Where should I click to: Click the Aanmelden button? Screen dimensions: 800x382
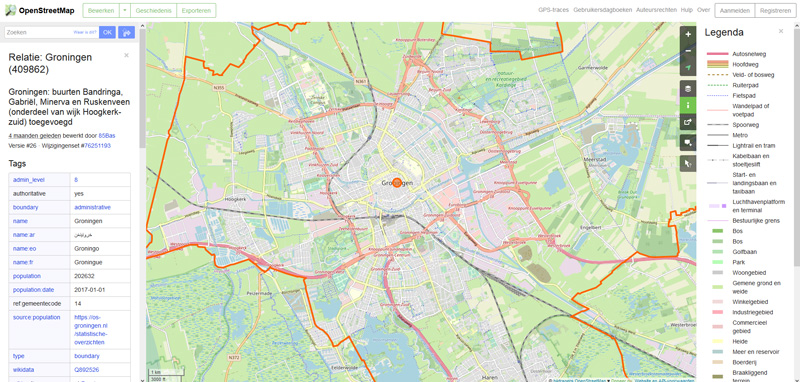(735, 10)
